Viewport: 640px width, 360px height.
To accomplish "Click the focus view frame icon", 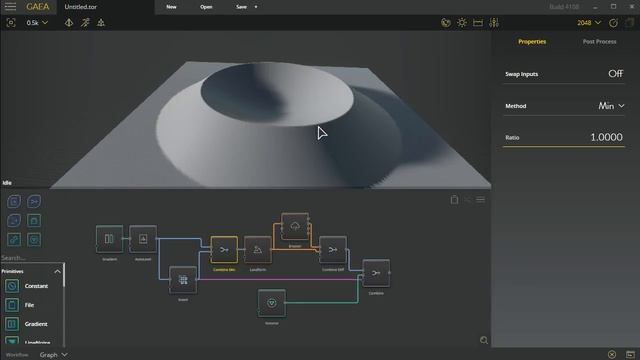I will coord(11,23).
